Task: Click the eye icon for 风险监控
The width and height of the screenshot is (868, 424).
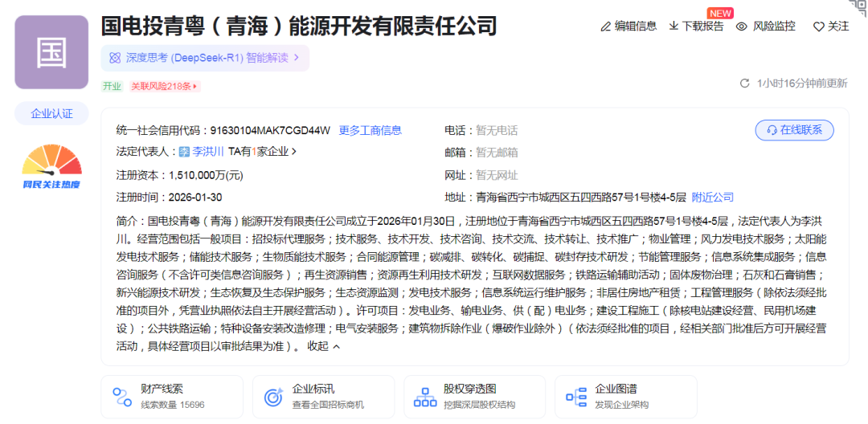Action: point(741,26)
